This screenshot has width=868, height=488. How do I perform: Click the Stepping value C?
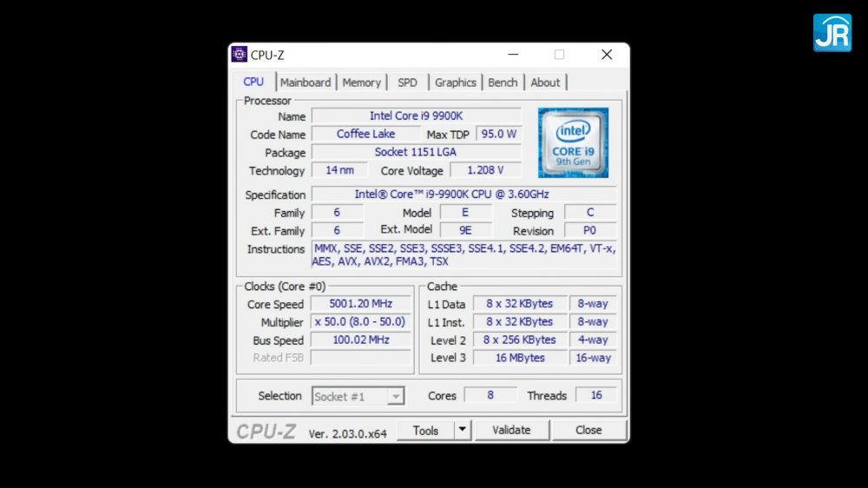click(x=590, y=213)
